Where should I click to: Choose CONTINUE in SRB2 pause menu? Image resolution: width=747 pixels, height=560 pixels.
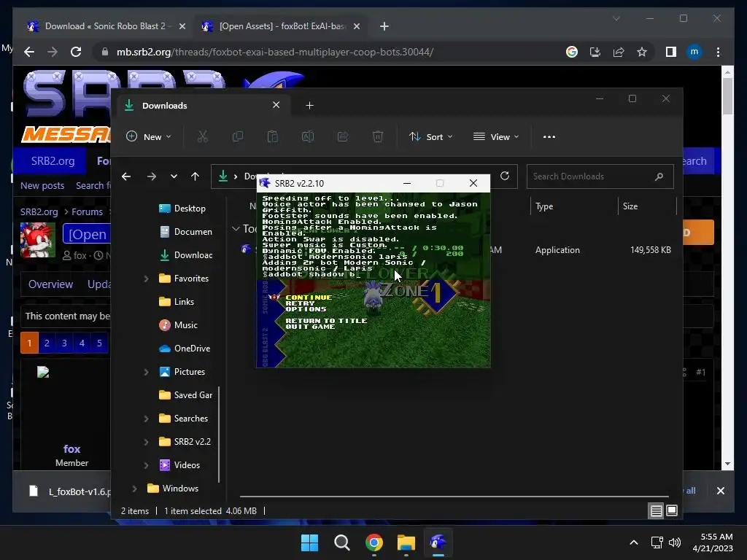click(x=309, y=297)
